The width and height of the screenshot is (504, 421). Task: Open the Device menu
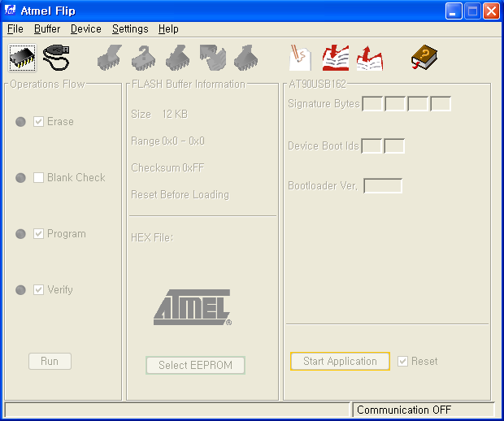pyautogui.click(x=86, y=29)
